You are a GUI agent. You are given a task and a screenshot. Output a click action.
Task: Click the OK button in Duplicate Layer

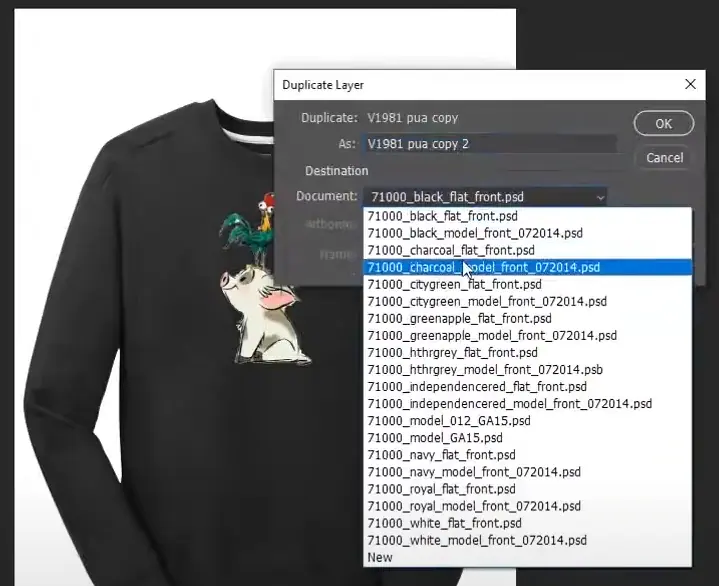pyautogui.click(x=664, y=123)
